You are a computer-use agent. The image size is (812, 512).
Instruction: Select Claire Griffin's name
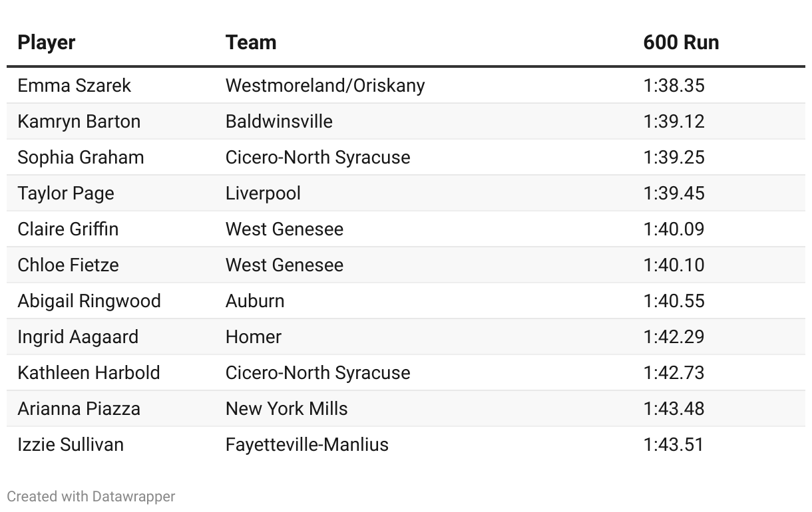tap(68, 229)
